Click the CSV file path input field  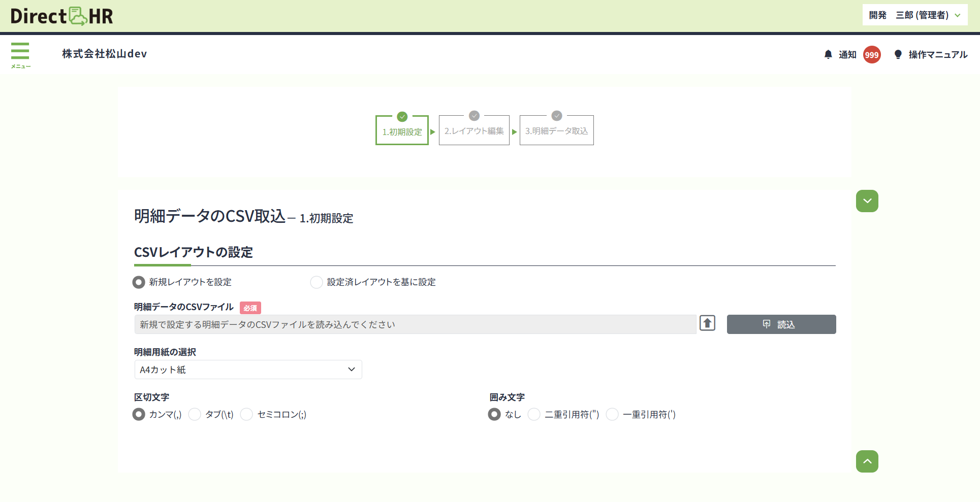(415, 324)
